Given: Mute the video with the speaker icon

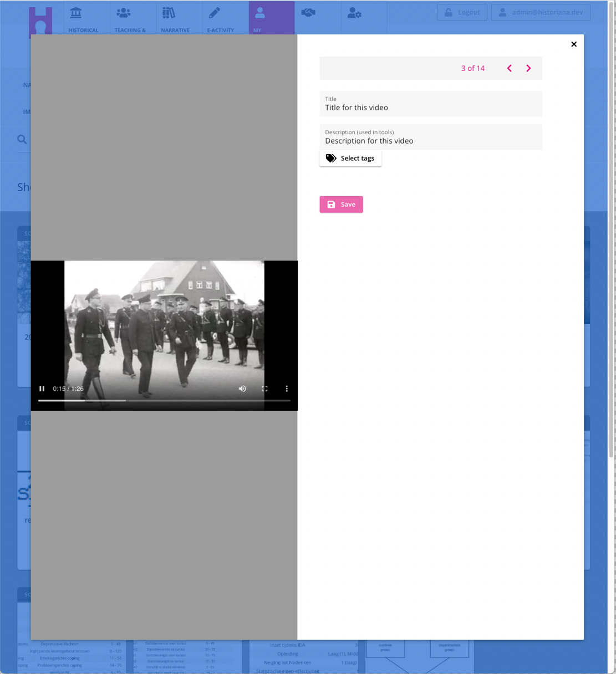Looking at the screenshot, I should (x=242, y=389).
